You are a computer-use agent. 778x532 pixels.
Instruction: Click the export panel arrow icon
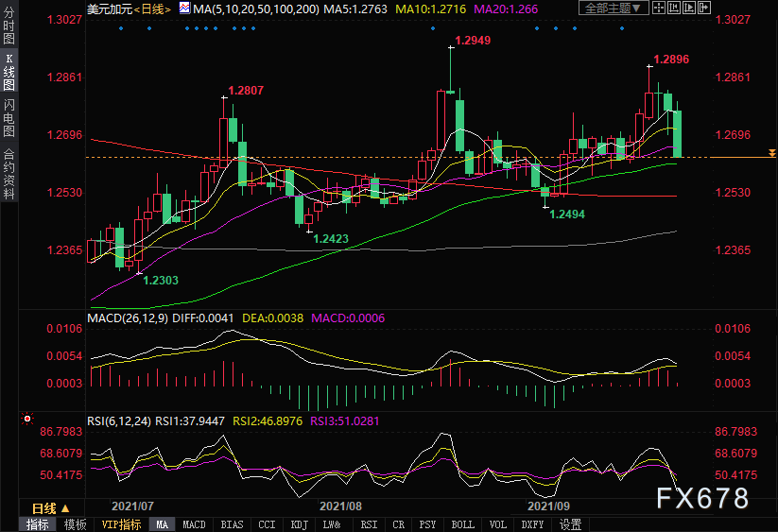tap(704, 8)
